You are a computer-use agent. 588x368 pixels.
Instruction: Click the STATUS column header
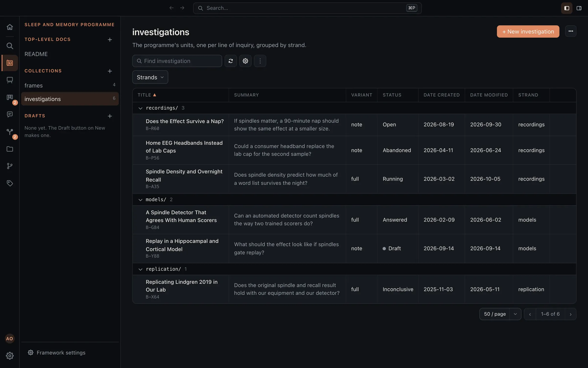[x=392, y=95]
